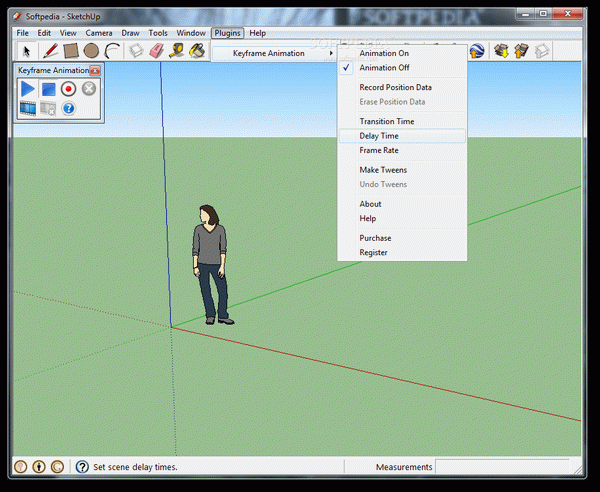Open Help in Keyframe Animation submenu
This screenshot has height=492, width=600.
[x=402, y=218]
